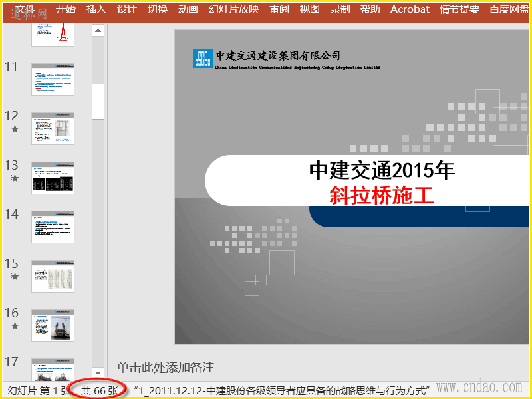Select slide 17 thumbnail
Image resolution: width=532 pixels, height=399 pixels.
click(53, 370)
